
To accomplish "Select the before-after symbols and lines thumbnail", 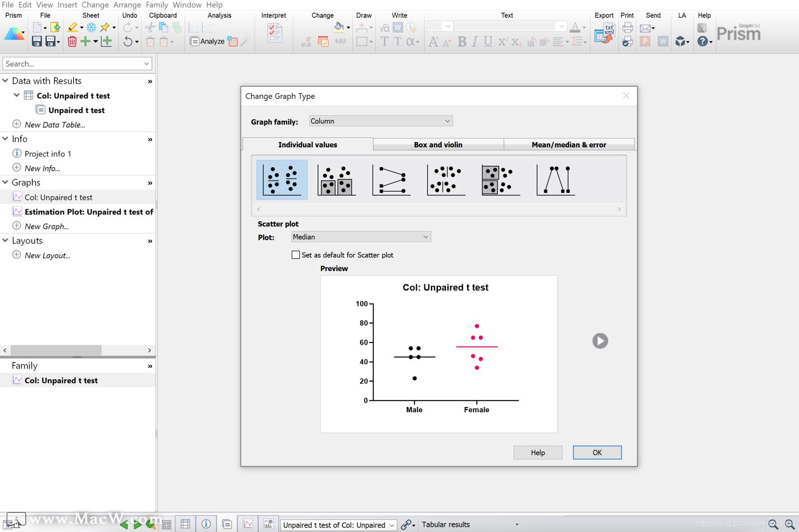I will 555,180.
